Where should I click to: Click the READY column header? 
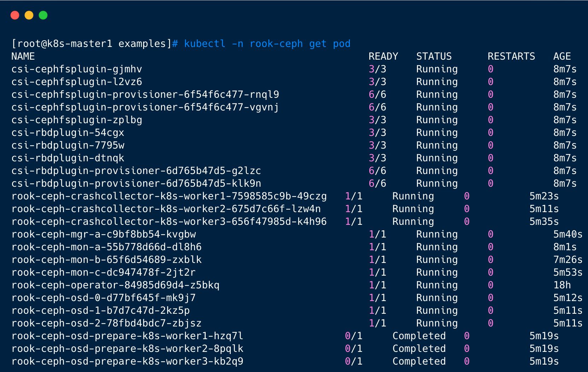tap(383, 56)
